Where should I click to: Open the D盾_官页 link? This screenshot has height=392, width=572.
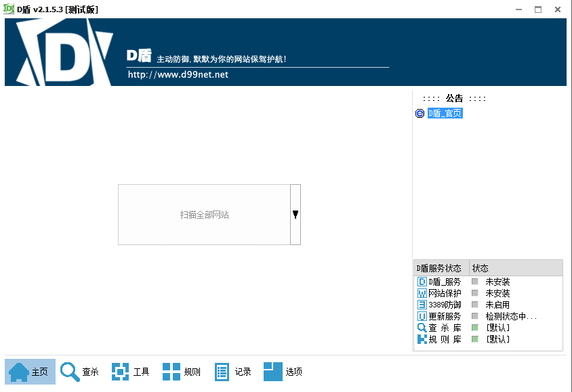coord(445,113)
